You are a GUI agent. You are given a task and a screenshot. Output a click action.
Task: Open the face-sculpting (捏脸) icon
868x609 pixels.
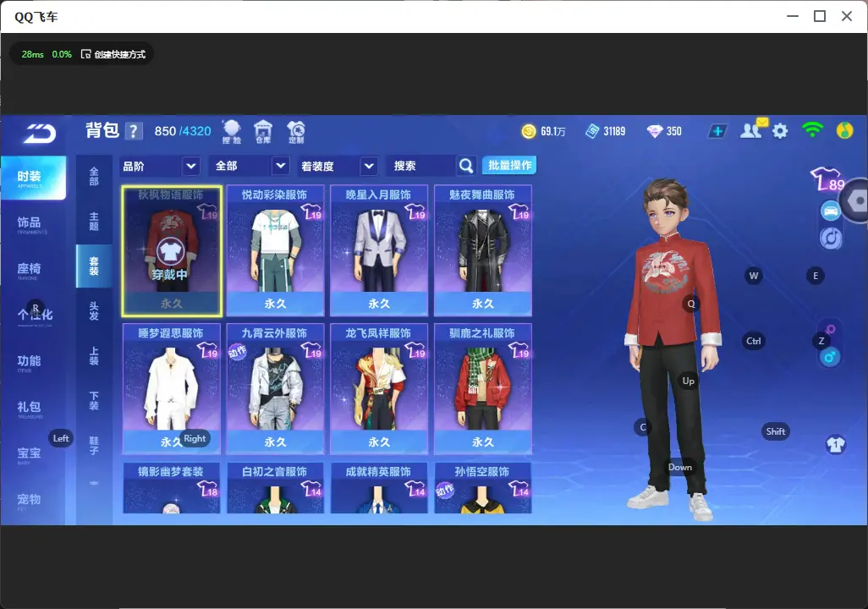232,132
